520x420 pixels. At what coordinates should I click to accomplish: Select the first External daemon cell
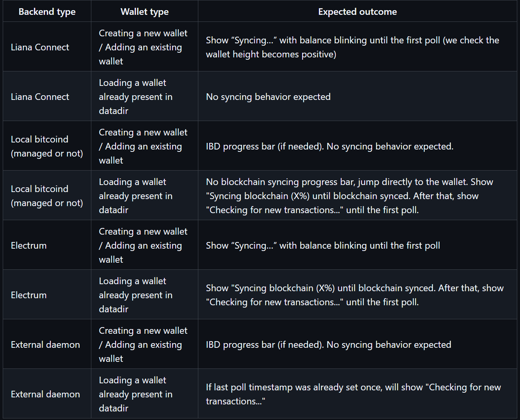47,344
